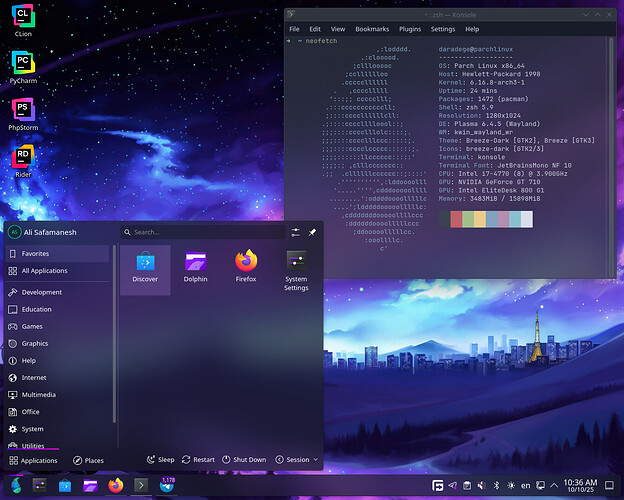Expand the Session dropdown in launcher
The image size is (624, 500).
pos(297,460)
